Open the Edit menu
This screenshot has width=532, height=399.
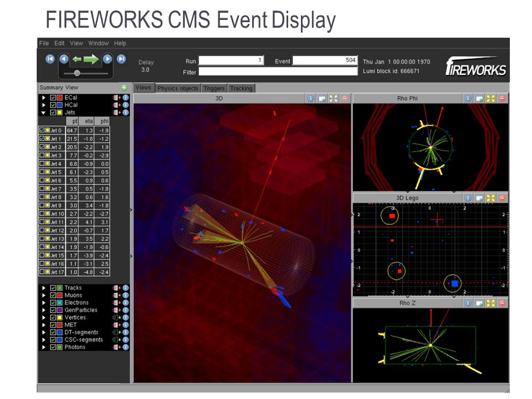coord(59,43)
